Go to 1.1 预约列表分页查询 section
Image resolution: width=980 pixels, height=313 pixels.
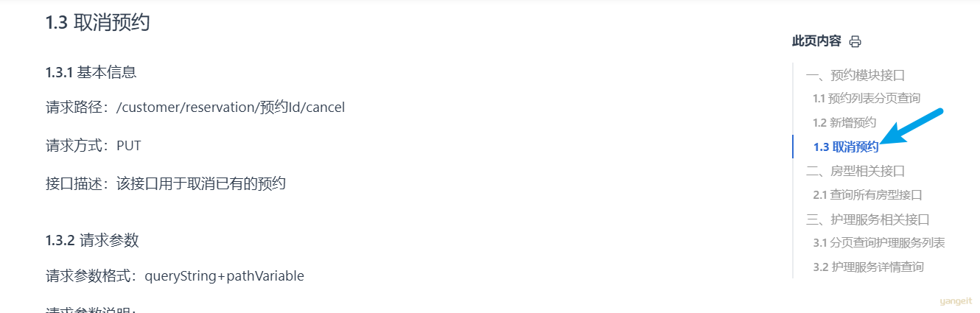pos(867,98)
